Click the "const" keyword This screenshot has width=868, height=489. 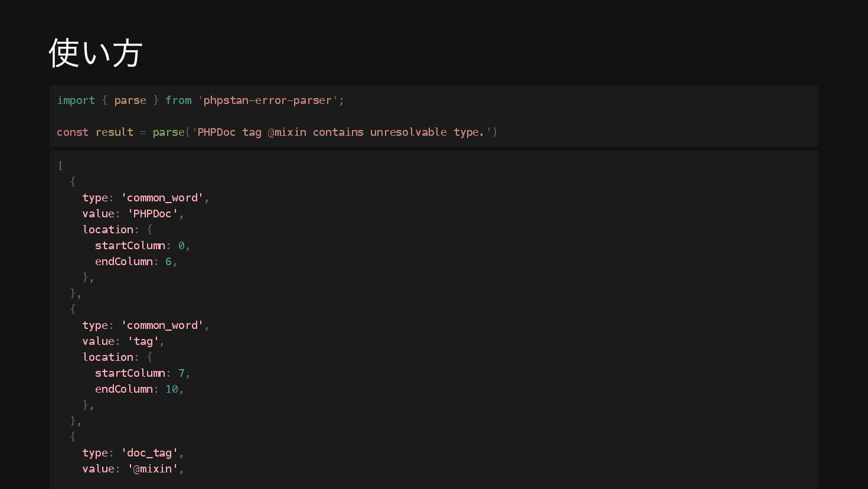[x=72, y=132]
